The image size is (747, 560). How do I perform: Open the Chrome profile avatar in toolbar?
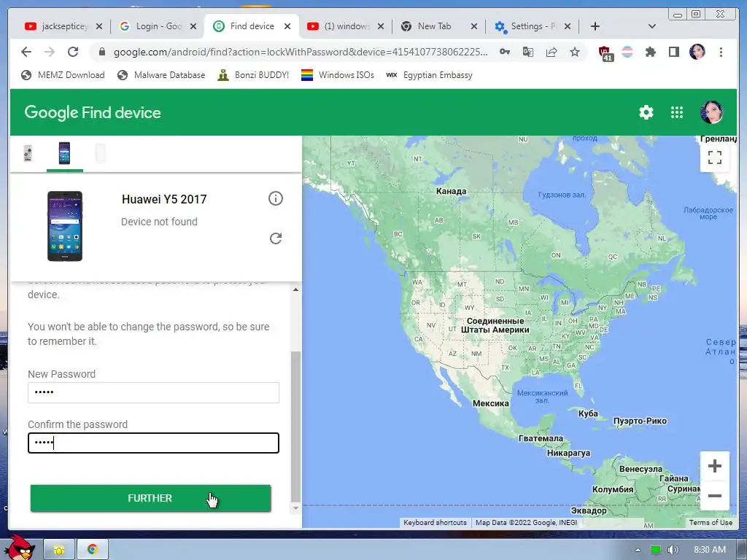tap(697, 52)
